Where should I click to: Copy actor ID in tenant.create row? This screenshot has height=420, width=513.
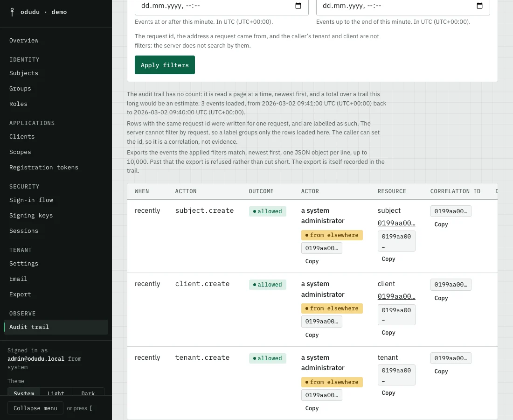point(312,408)
